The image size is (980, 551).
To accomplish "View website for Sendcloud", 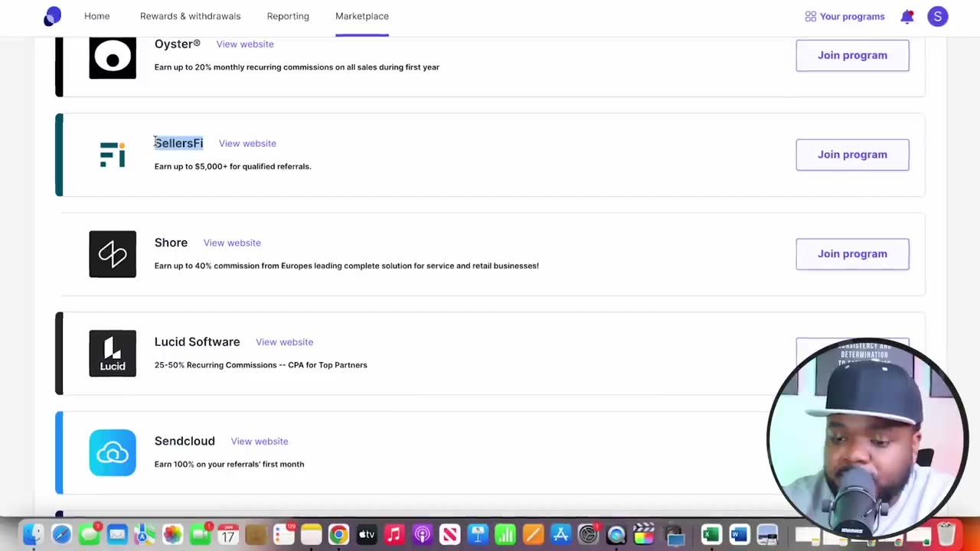I will pos(260,441).
